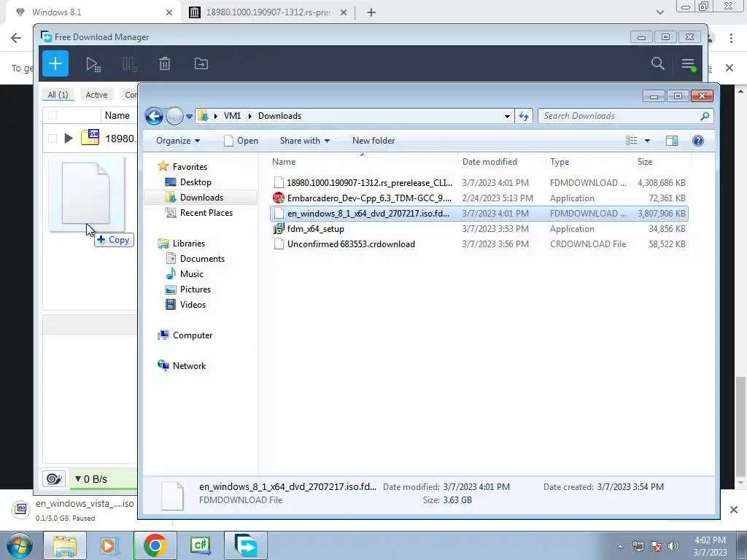The image size is (747, 560).
Task: Open search in Free Download Manager
Action: click(x=657, y=63)
